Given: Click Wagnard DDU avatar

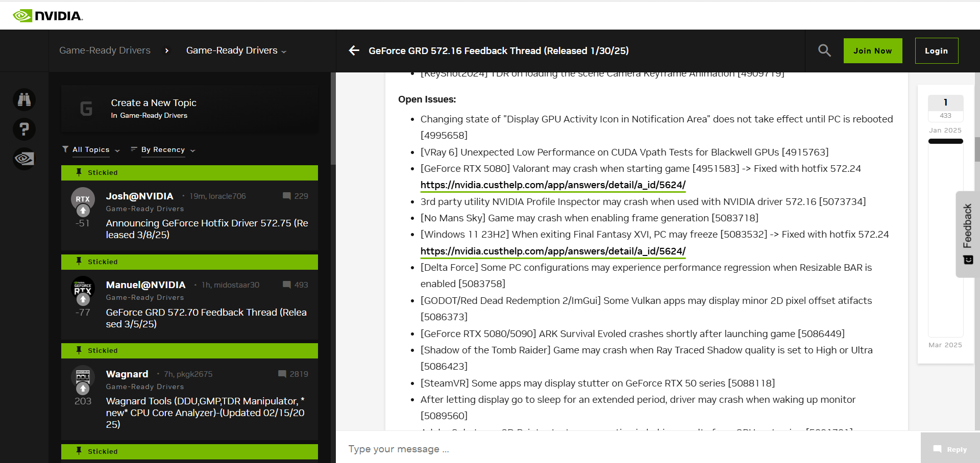Looking at the screenshot, I should click(x=83, y=377).
